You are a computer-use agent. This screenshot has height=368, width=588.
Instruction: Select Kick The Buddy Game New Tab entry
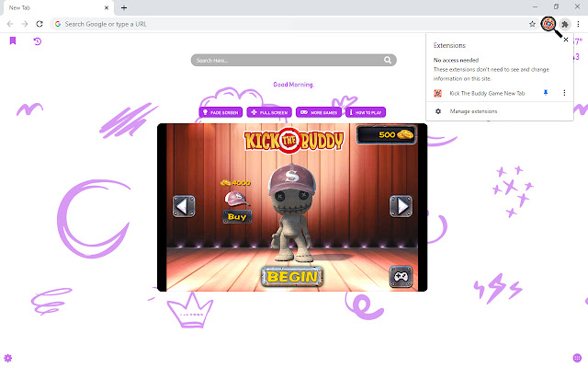click(x=487, y=93)
